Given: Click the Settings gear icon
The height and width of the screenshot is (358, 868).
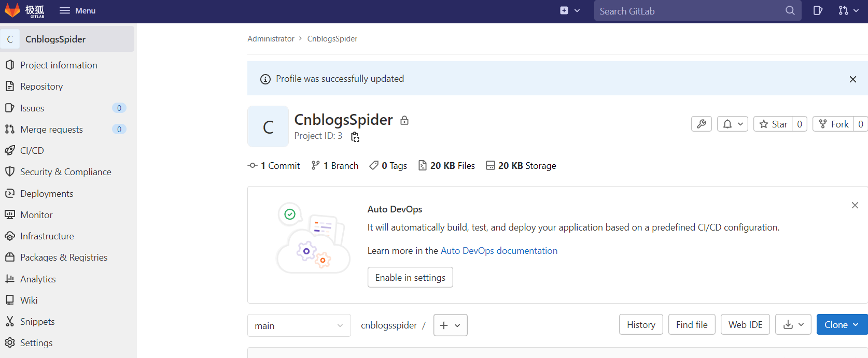Looking at the screenshot, I should click(x=9, y=342).
